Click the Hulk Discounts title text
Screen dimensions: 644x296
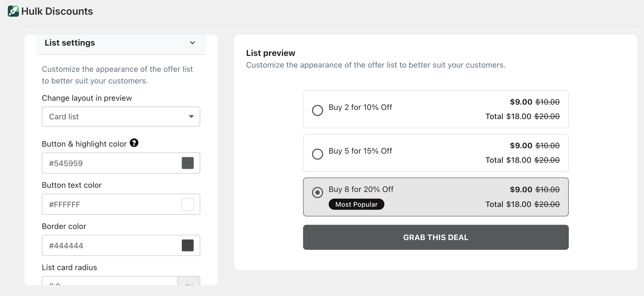(x=57, y=11)
